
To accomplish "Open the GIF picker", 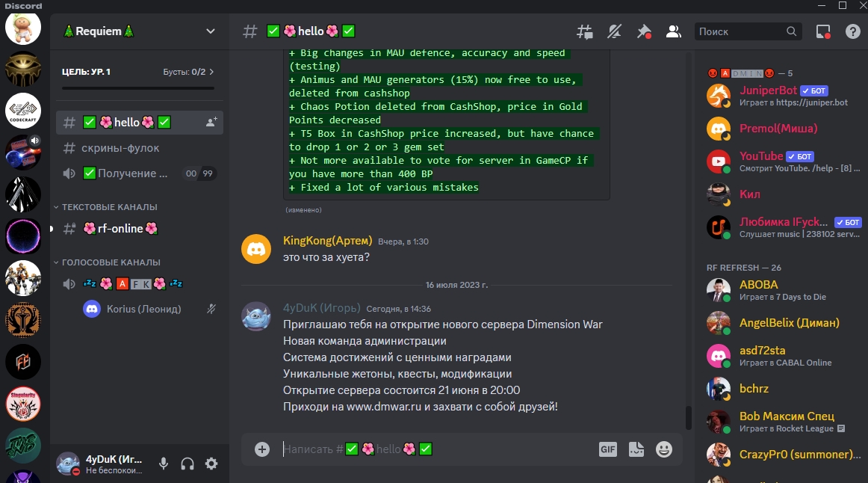I will [x=608, y=449].
